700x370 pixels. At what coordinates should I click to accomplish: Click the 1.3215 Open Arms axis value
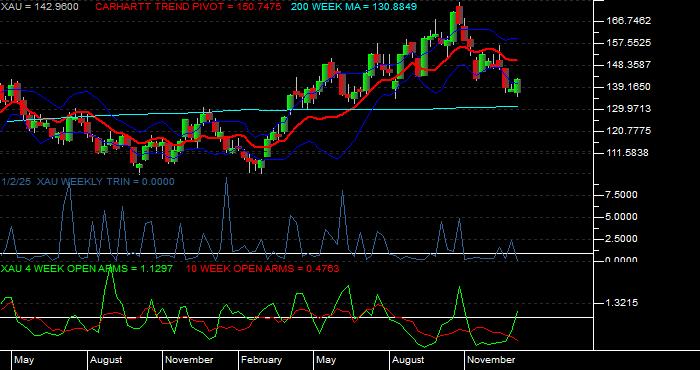(621, 303)
